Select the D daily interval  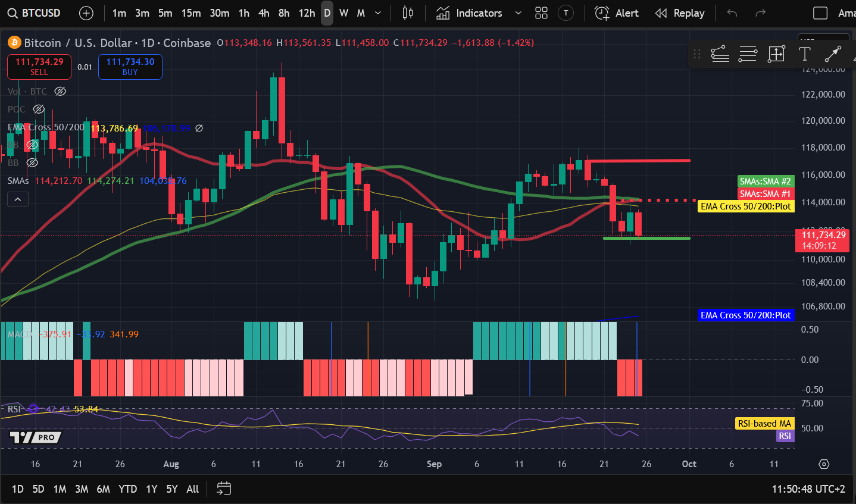tap(327, 13)
